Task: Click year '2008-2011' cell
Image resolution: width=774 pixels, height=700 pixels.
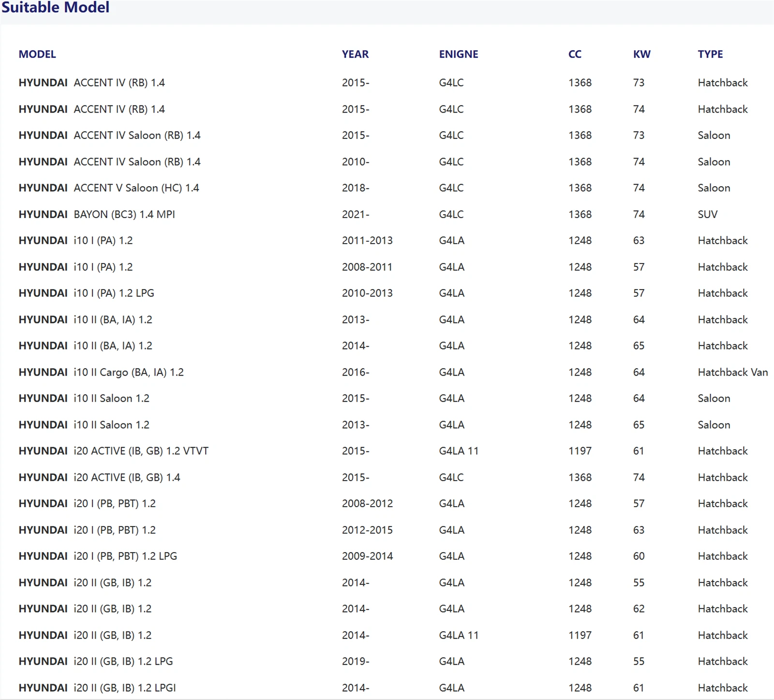Action: click(x=367, y=267)
